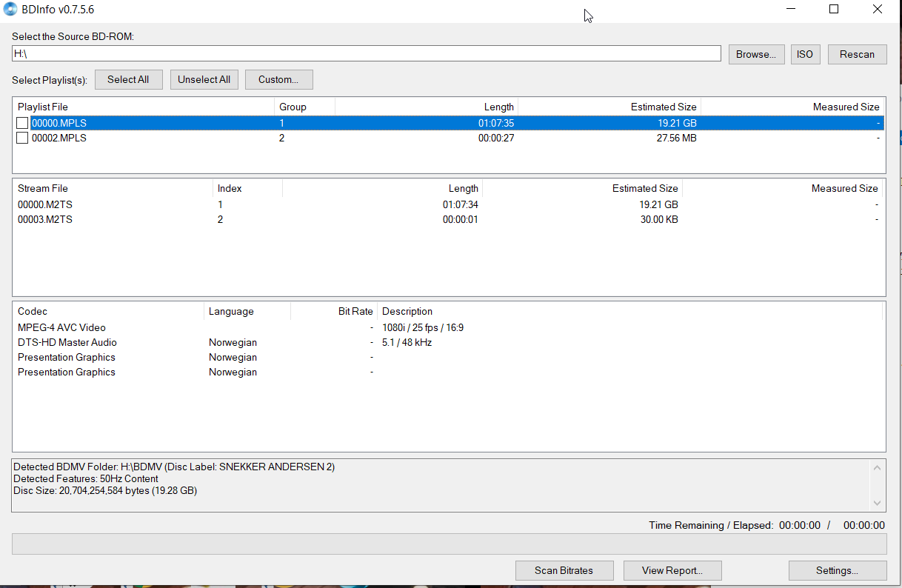
Task: Check the 00000.MPLS playlist checkbox
Action: click(x=22, y=123)
